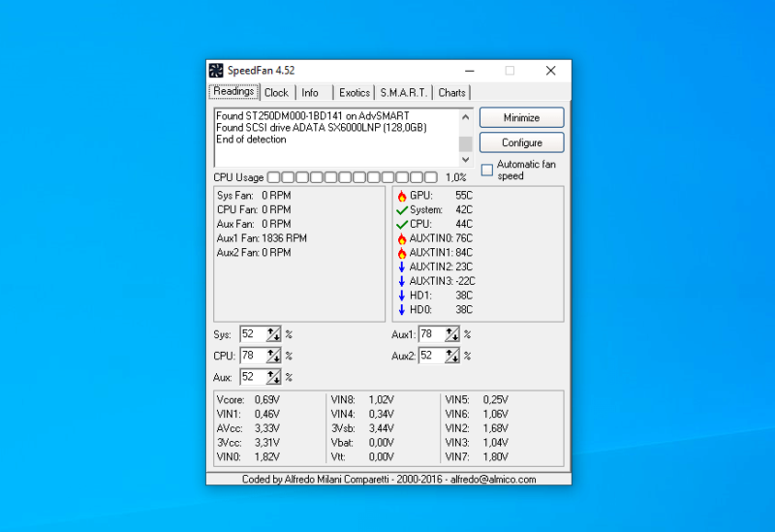
Task: Switch to the S.M.A.R.T. tab
Action: 403,93
